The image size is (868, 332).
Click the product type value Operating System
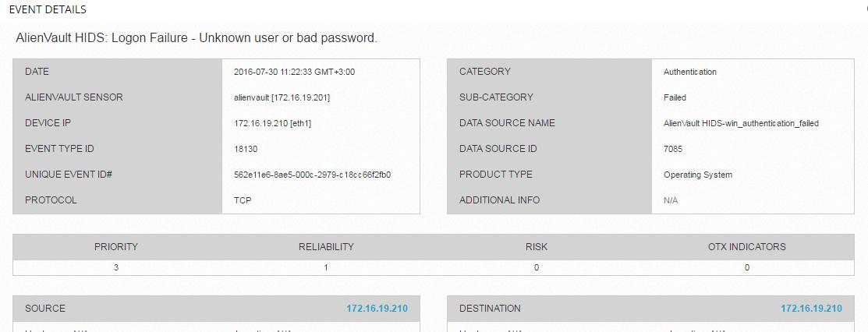tap(698, 175)
